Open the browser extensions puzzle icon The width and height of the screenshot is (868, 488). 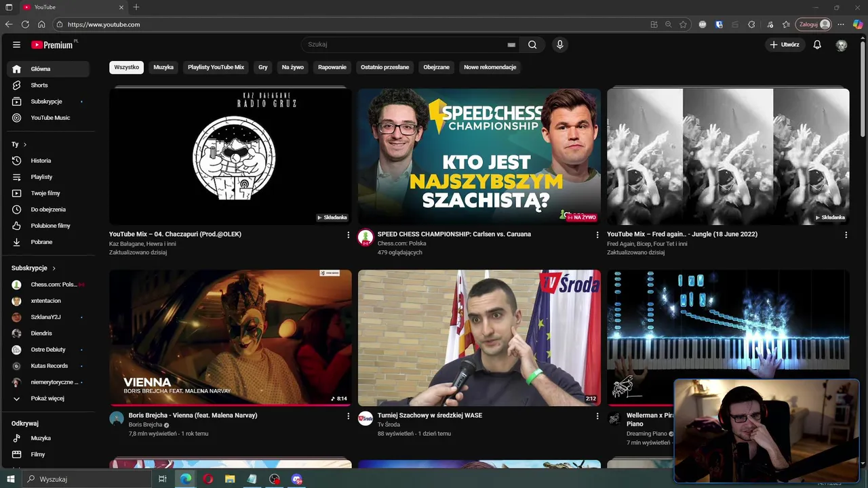coord(751,24)
